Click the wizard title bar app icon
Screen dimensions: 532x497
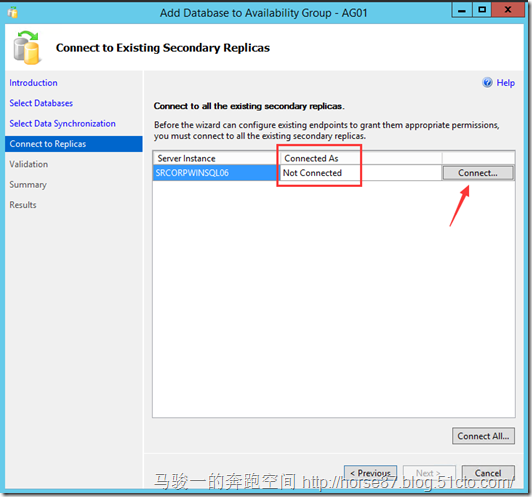[13, 13]
